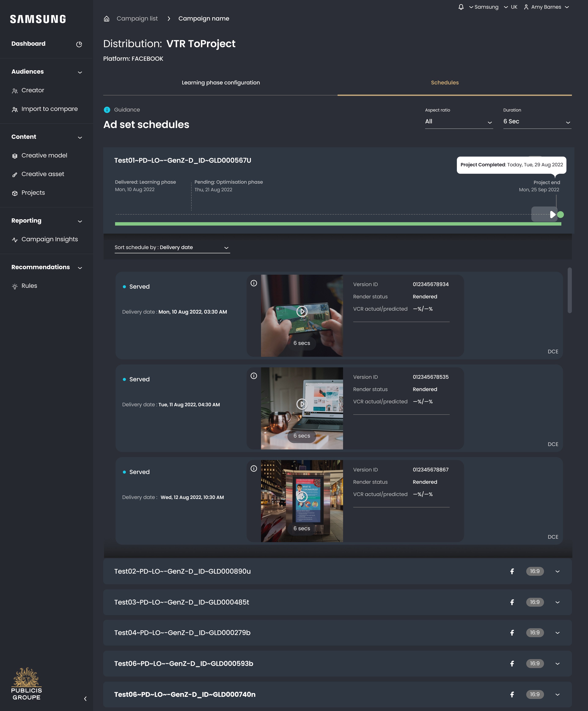Viewport: 588px width, 711px height.
Task: Expand the Test03 ad set row
Action: click(558, 602)
